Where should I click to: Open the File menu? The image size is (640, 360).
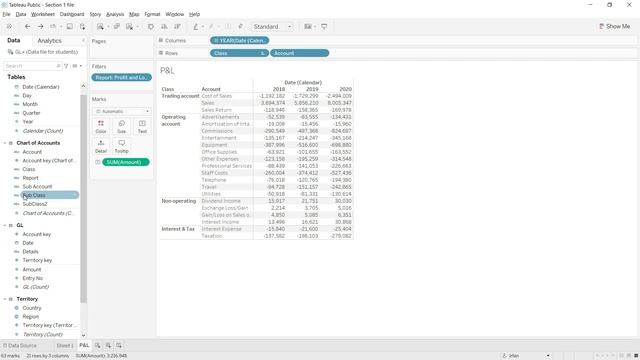6,14
